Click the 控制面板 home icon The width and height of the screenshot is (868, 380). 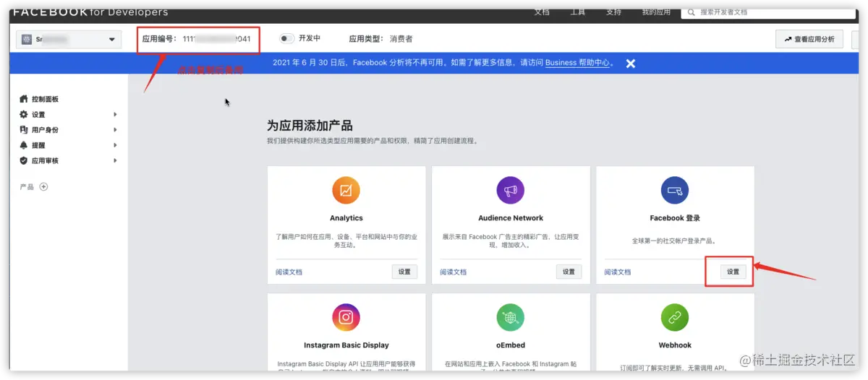(24, 99)
